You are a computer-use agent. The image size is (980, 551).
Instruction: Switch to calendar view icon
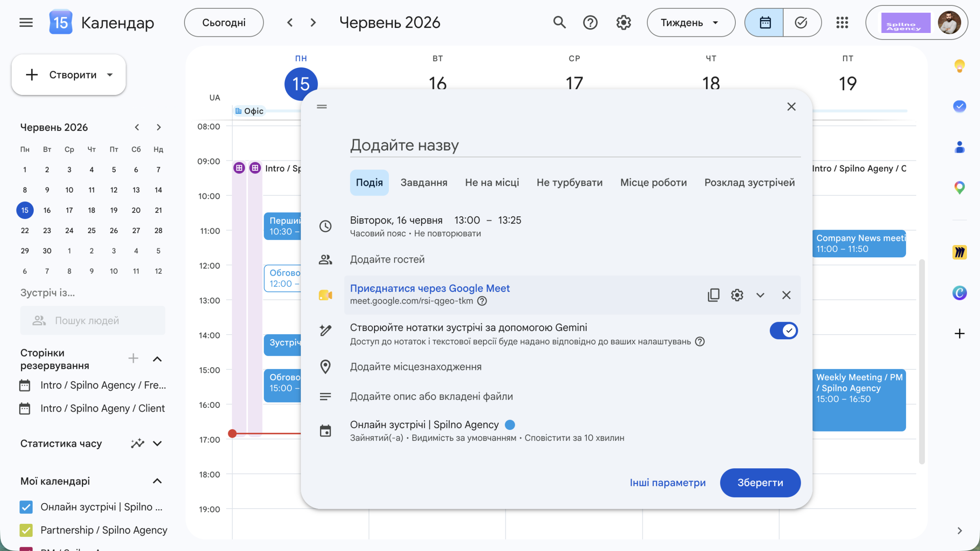point(764,23)
